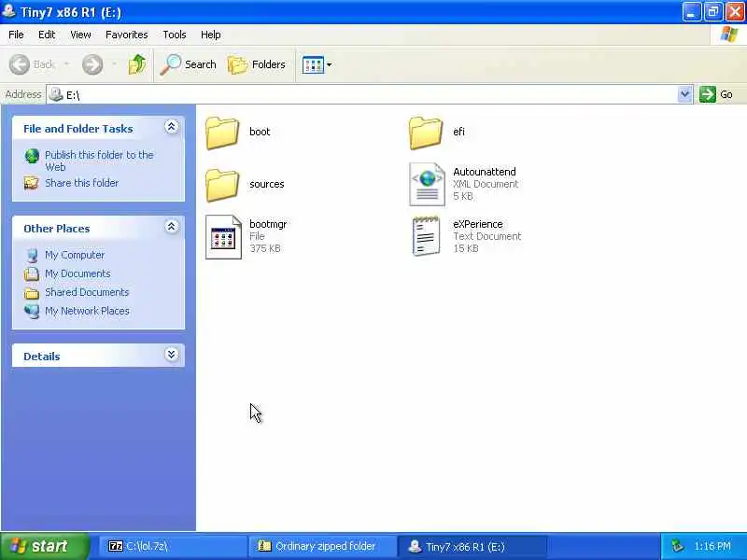This screenshot has width=747, height=560.
Task: Switch to C:\lol.7z\ taskbar window
Action: pyautogui.click(x=173, y=546)
